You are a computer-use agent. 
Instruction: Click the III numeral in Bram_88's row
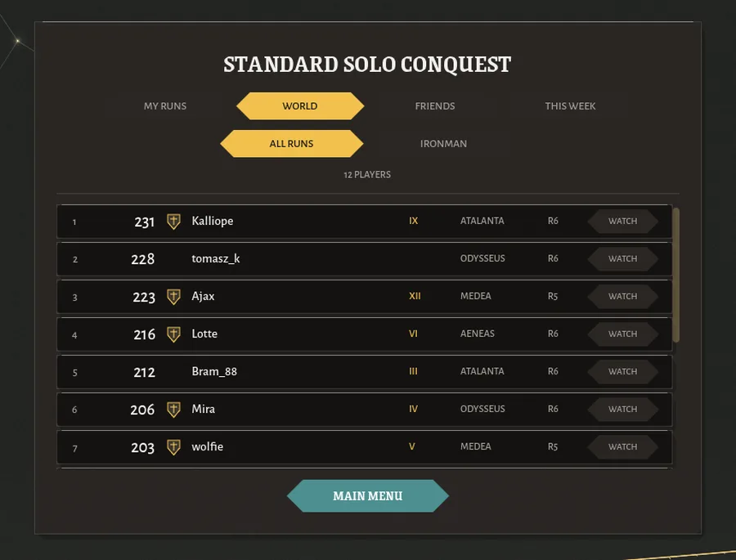(x=413, y=371)
